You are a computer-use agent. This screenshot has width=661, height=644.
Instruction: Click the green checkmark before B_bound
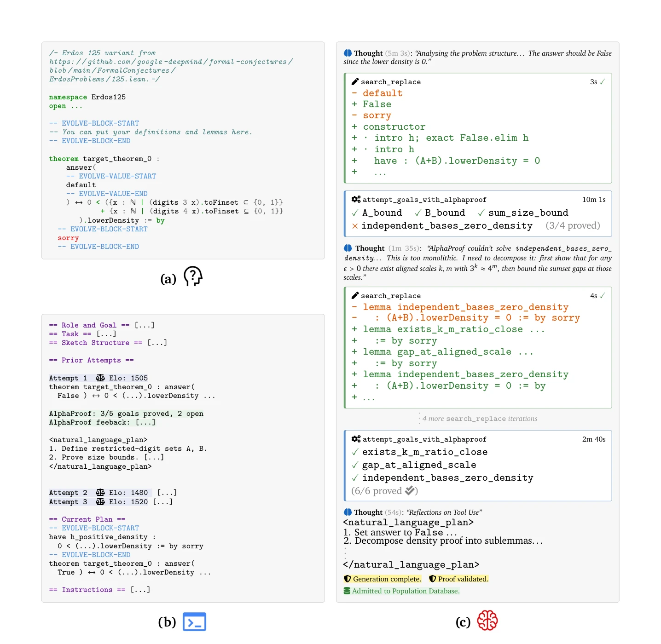point(418,213)
